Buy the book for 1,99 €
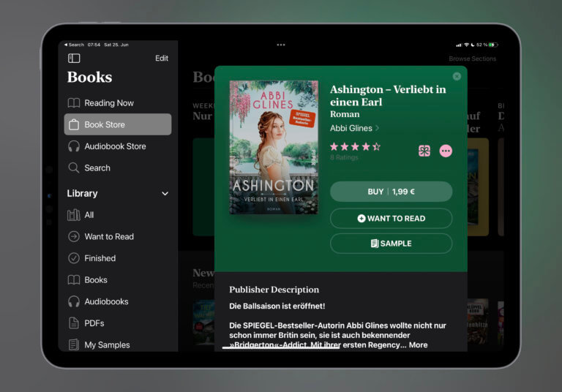Screen dimensions: 562x392 pyautogui.click(x=391, y=192)
